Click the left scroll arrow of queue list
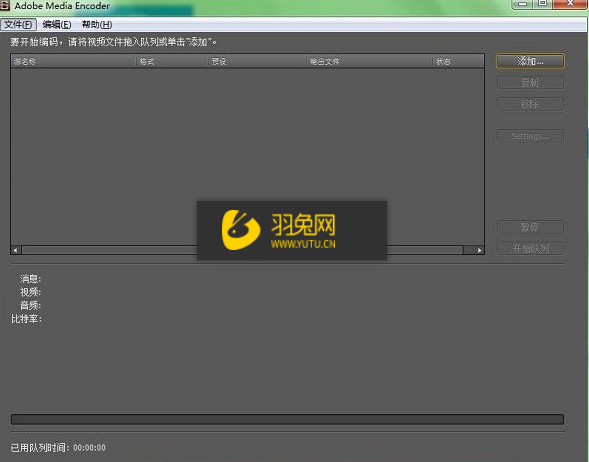Screen dimensions: 589x462 pos(15,250)
